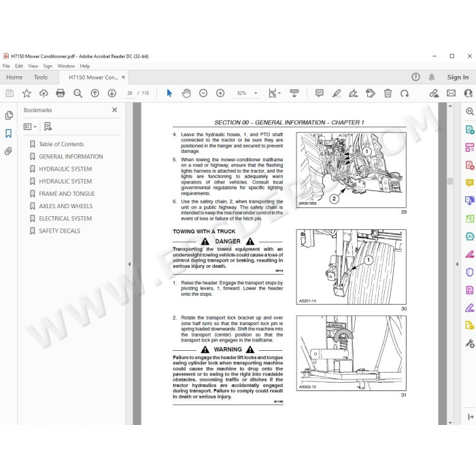Delete with the trash can icon
Image resolution: width=476 pixels, height=476 pixels.
[388, 93]
